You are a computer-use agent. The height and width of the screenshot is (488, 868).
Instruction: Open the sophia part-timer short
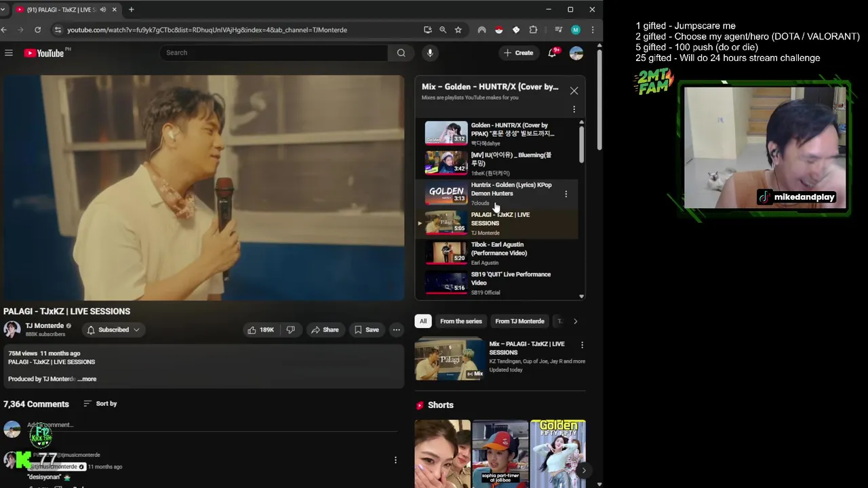pyautogui.click(x=500, y=453)
